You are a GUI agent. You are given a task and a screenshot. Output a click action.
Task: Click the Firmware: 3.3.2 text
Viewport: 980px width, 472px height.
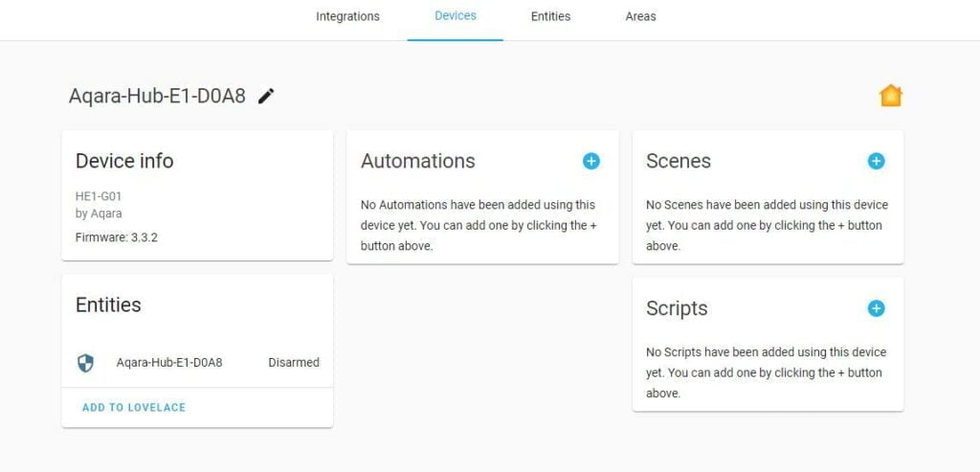(117, 236)
